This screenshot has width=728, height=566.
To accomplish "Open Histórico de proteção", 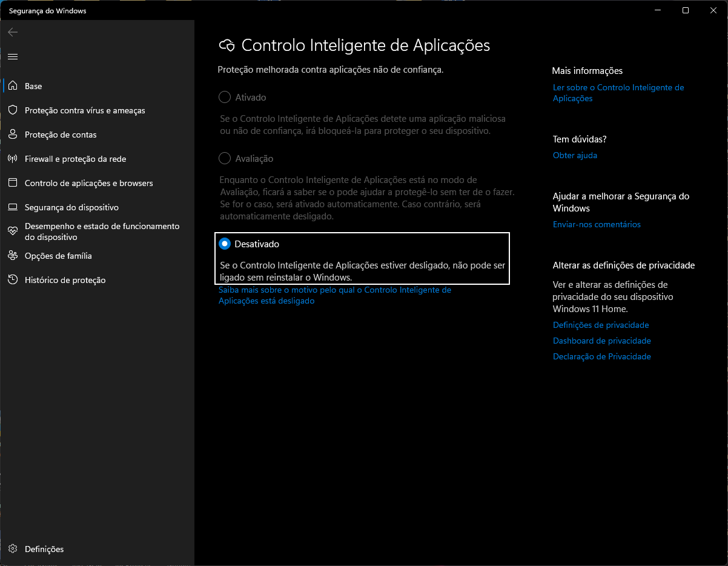I will click(x=97, y=280).
